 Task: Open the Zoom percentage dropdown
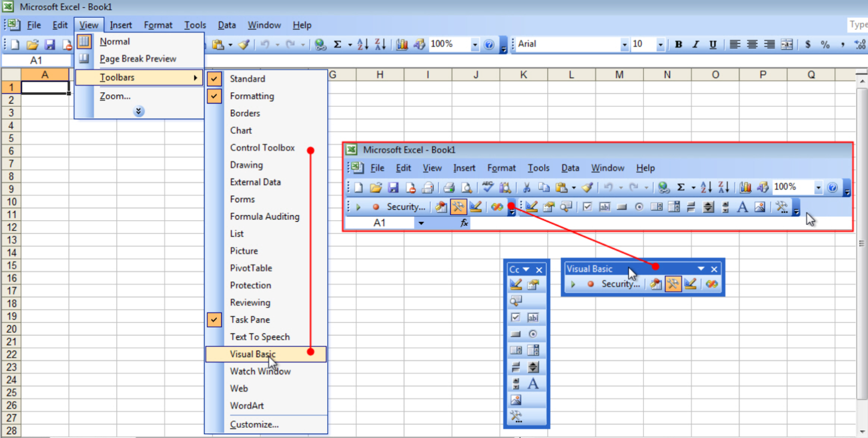click(475, 44)
